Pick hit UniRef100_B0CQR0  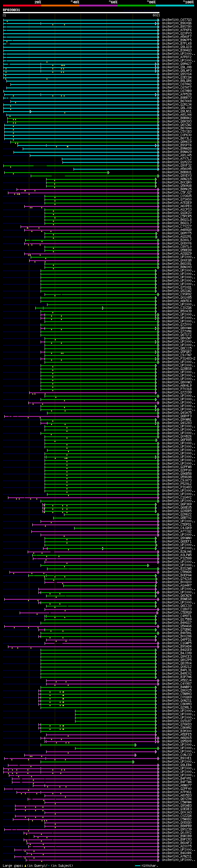click(x=177, y=182)
